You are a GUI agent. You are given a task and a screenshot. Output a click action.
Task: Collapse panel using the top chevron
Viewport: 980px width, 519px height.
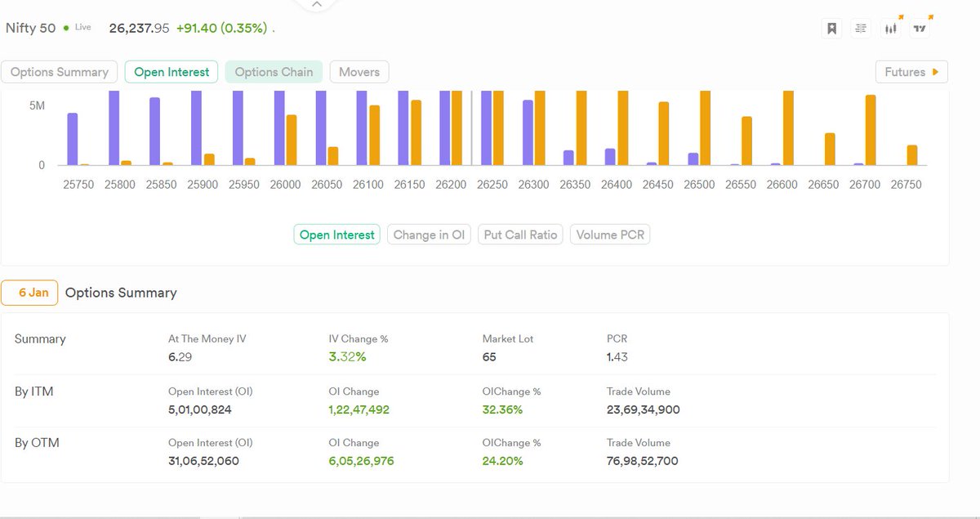coord(317,4)
